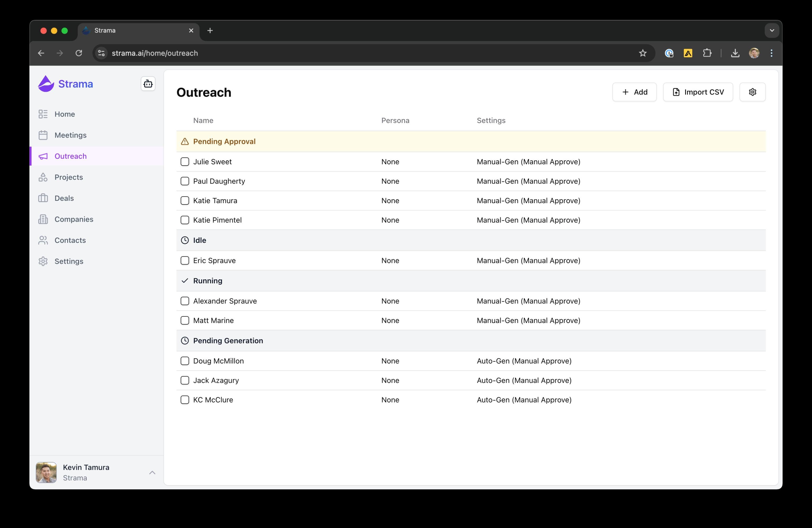Open outreach settings gear button

coord(752,92)
